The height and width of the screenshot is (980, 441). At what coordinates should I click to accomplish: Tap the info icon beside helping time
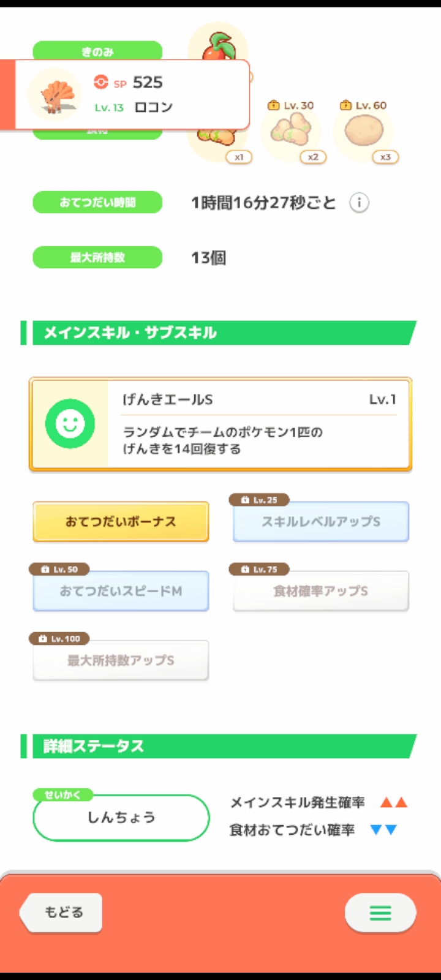(x=359, y=203)
